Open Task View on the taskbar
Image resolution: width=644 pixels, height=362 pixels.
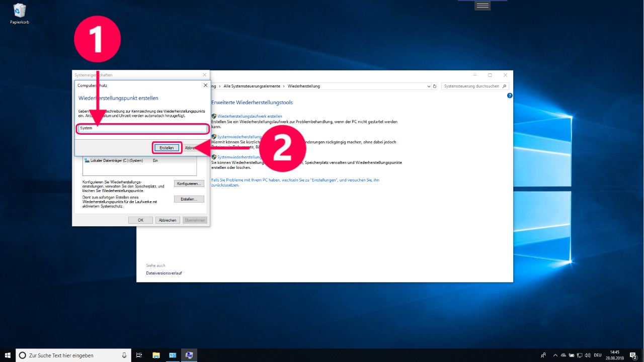point(139,355)
